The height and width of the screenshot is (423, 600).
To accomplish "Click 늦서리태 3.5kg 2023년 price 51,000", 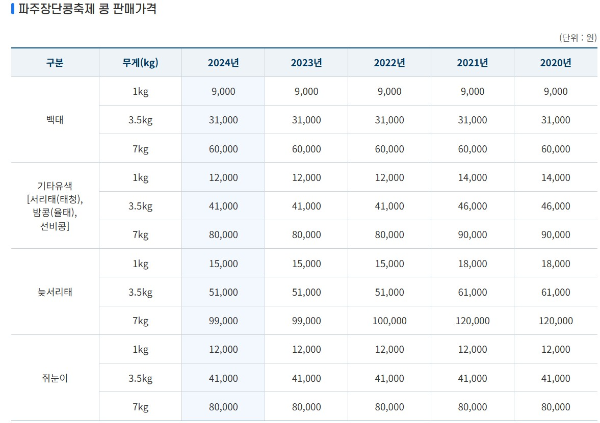I will point(306,292).
